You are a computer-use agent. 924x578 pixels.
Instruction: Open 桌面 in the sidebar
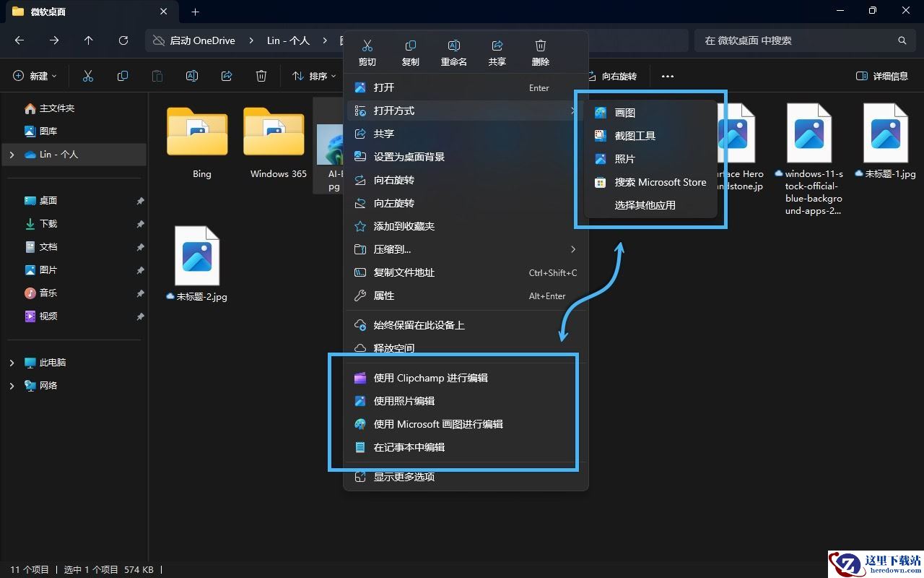click(48, 201)
